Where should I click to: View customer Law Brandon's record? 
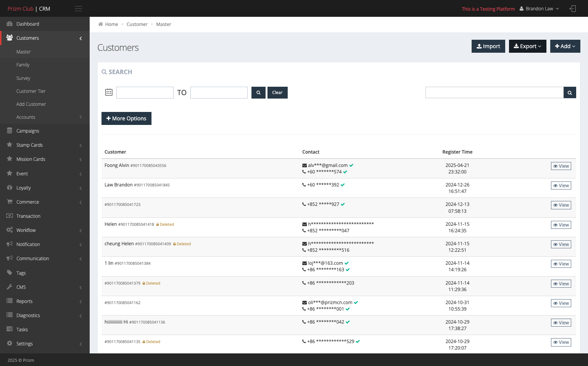pos(561,185)
